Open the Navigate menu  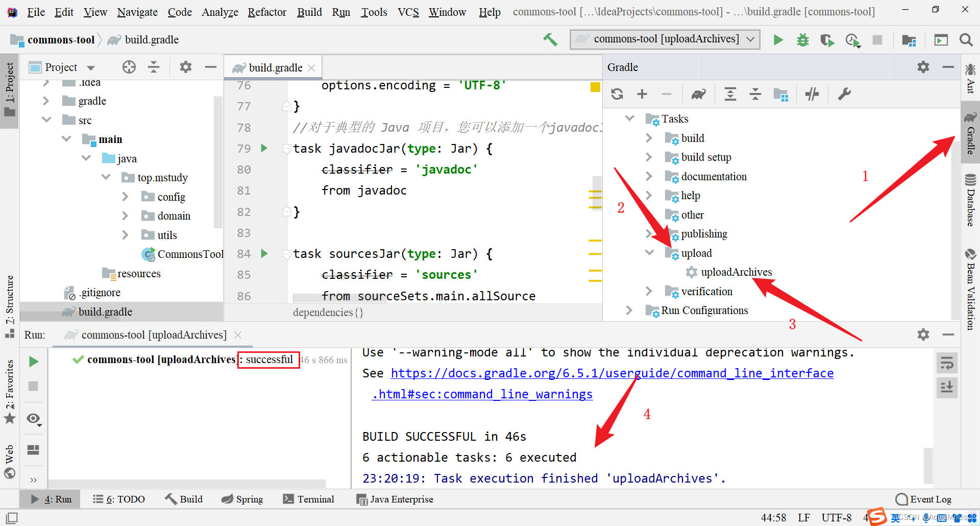click(137, 12)
